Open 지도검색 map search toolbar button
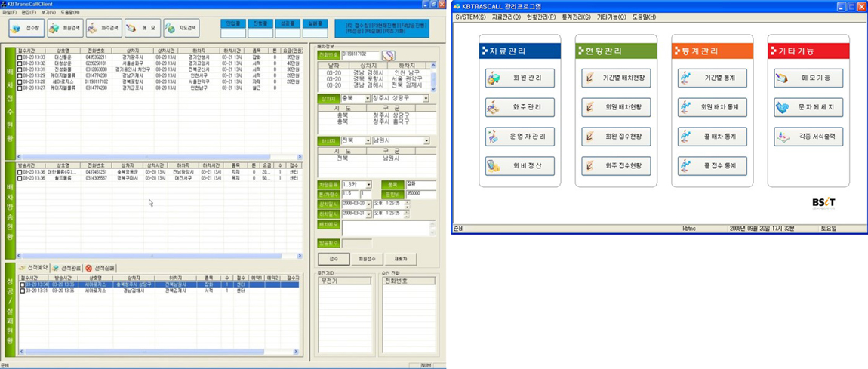This screenshot has height=369, width=868. tap(181, 28)
